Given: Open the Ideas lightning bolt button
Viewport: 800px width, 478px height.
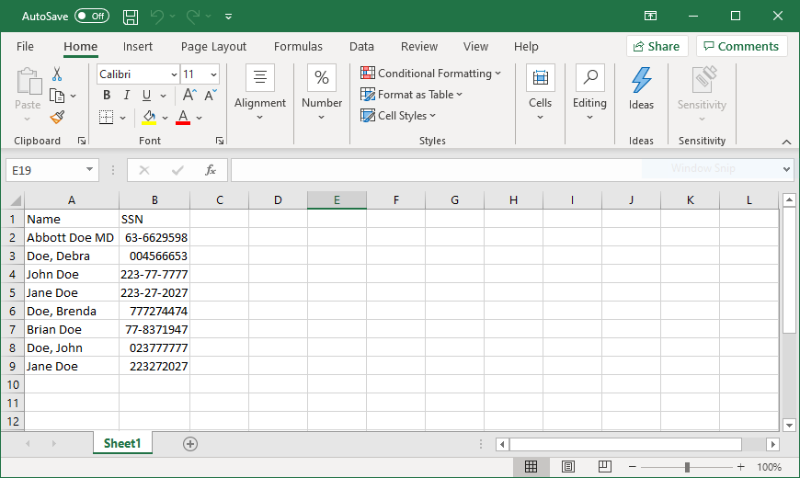Looking at the screenshot, I should pos(641,88).
